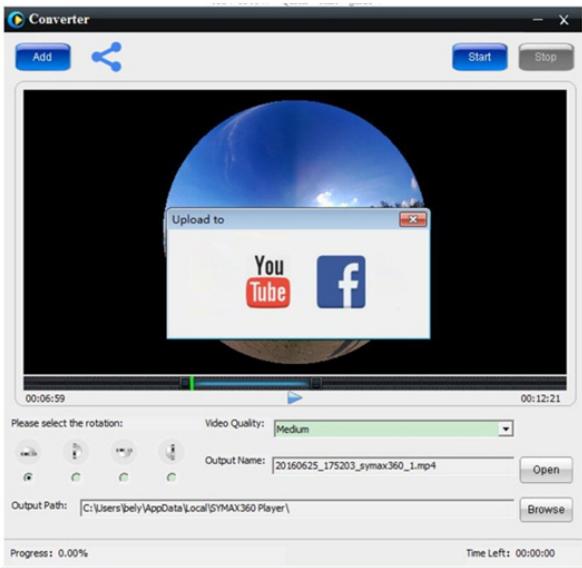Click the blue share icon
Screen dimensions: 582x568
click(107, 57)
